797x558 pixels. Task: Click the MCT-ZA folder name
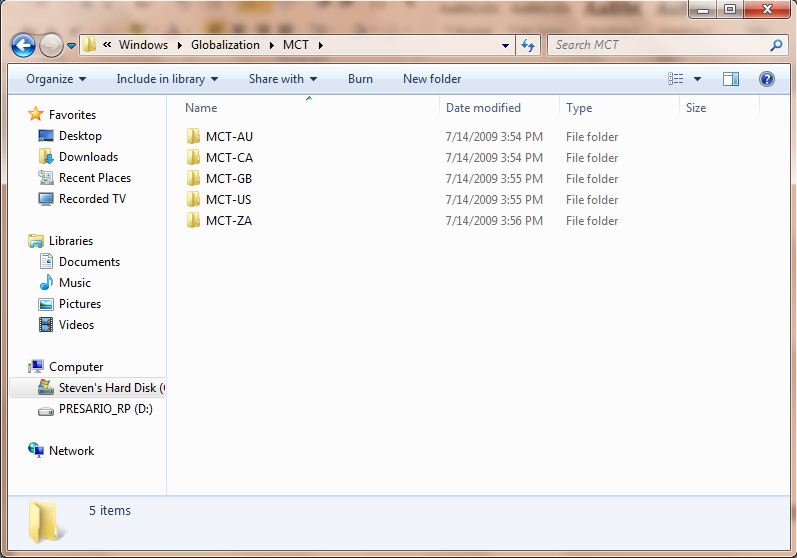(229, 221)
